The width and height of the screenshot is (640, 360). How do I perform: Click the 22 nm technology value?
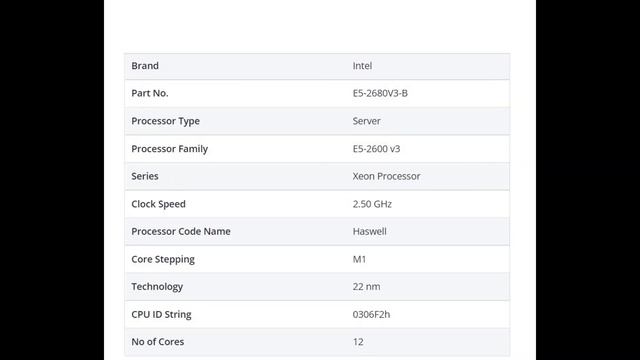(x=367, y=287)
